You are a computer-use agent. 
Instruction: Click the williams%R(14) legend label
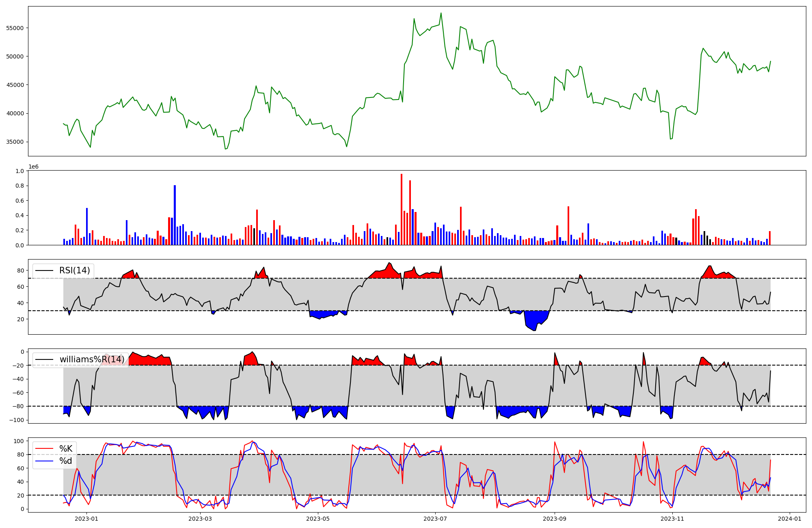[92, 359]
